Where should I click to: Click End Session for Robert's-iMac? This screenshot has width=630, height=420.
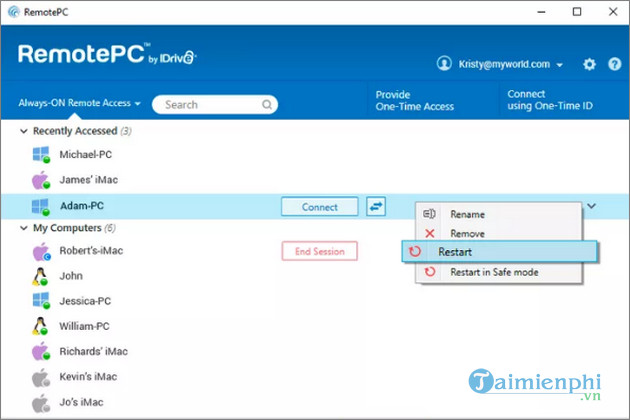[320, 251]
